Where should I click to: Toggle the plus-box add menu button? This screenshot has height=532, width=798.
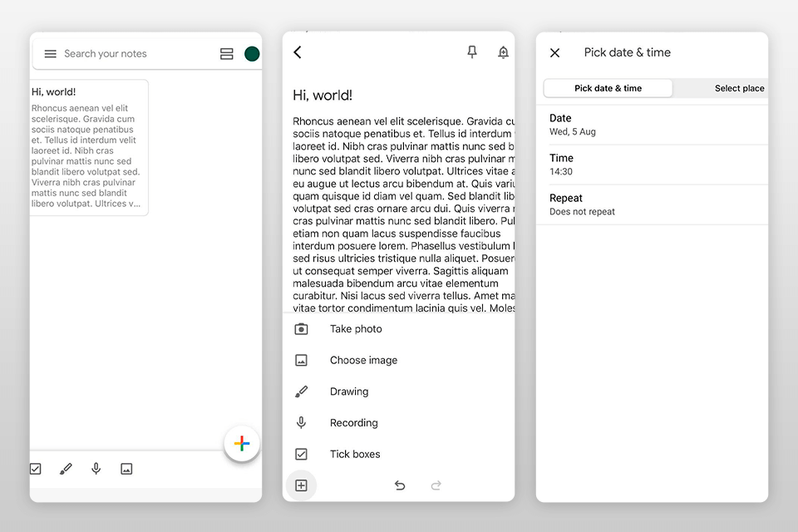pos(301,485)
